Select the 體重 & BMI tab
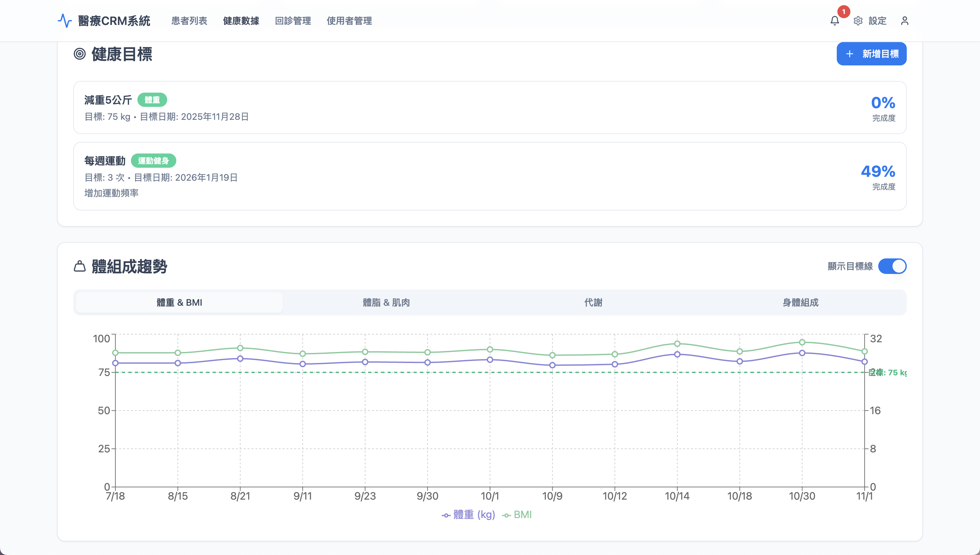This screenshot has height=555, width=980. click(179, 302)
